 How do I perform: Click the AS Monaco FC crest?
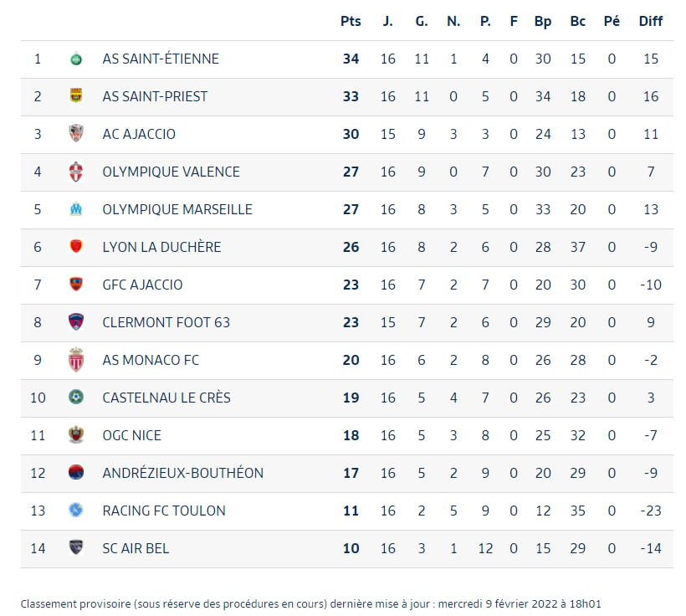(x=76, y=360)
